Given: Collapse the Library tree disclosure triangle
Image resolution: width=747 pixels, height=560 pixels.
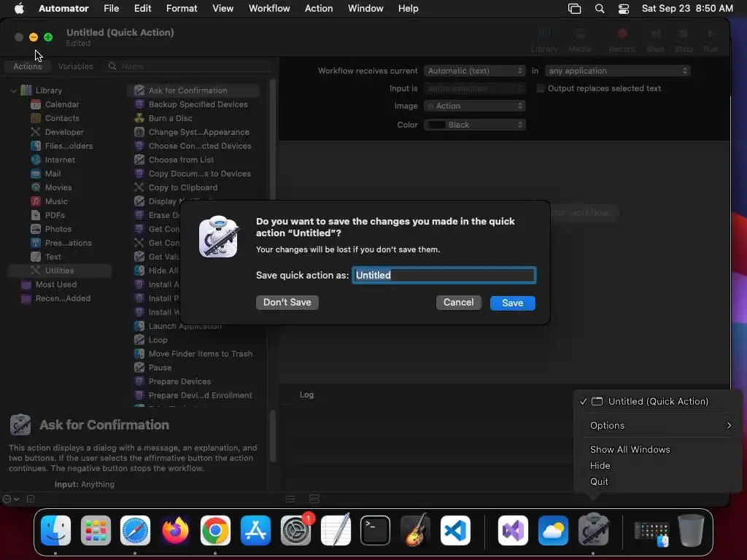Looking at the screenshot, I should click(x=13, y=90).
